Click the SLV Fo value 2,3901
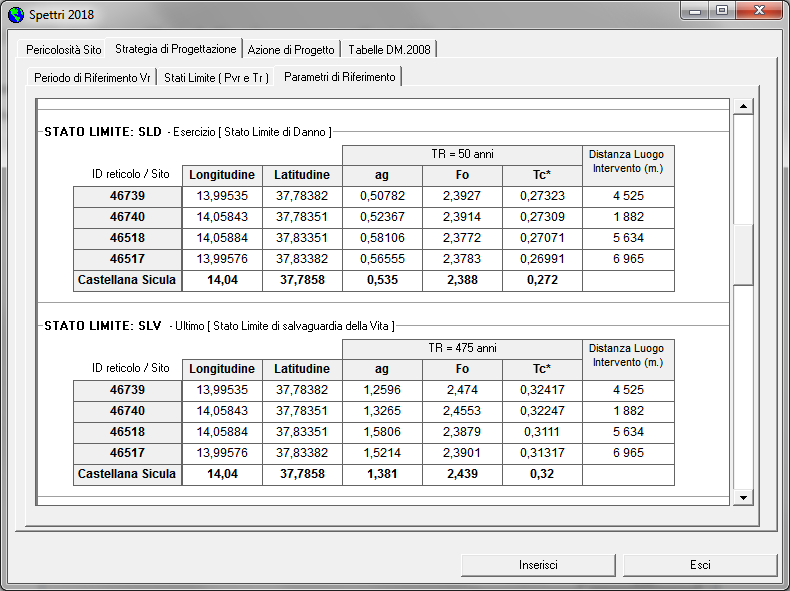The height and width of the screenshot is (591, 790). click(x=462, y=453)
